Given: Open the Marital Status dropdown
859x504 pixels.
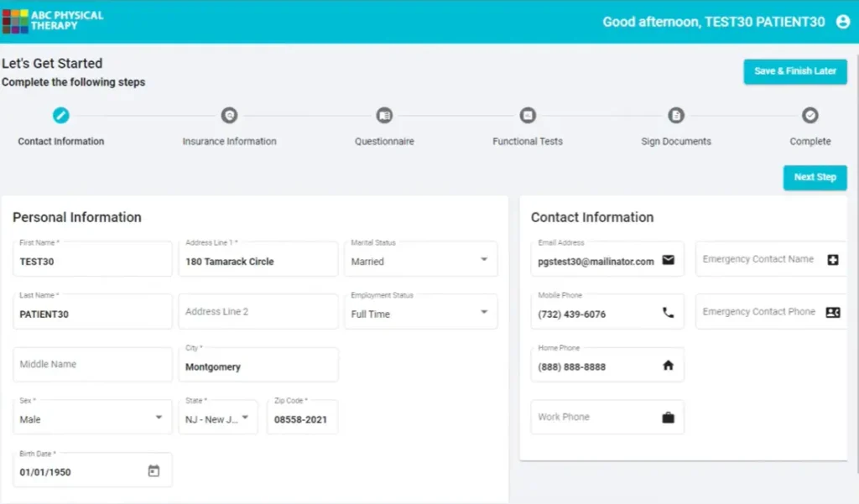Looking at the screenshot, I should 484,259.
